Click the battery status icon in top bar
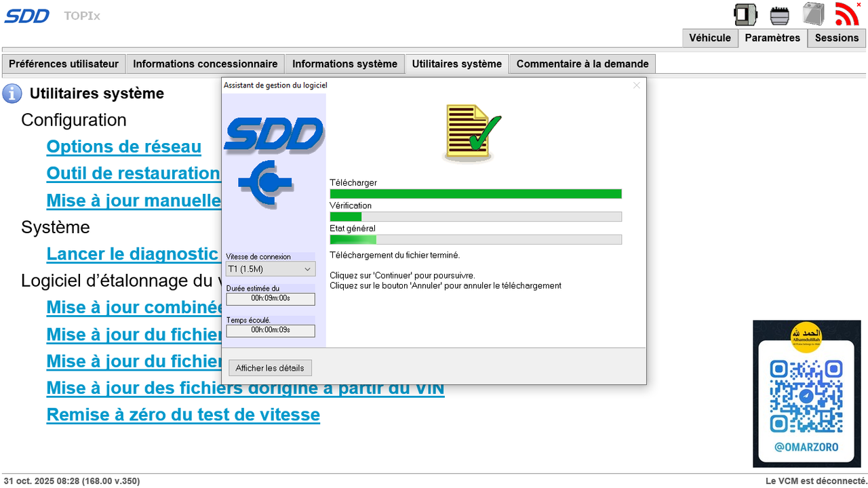Screen dimensions: 868x488 tap(814, 14)
